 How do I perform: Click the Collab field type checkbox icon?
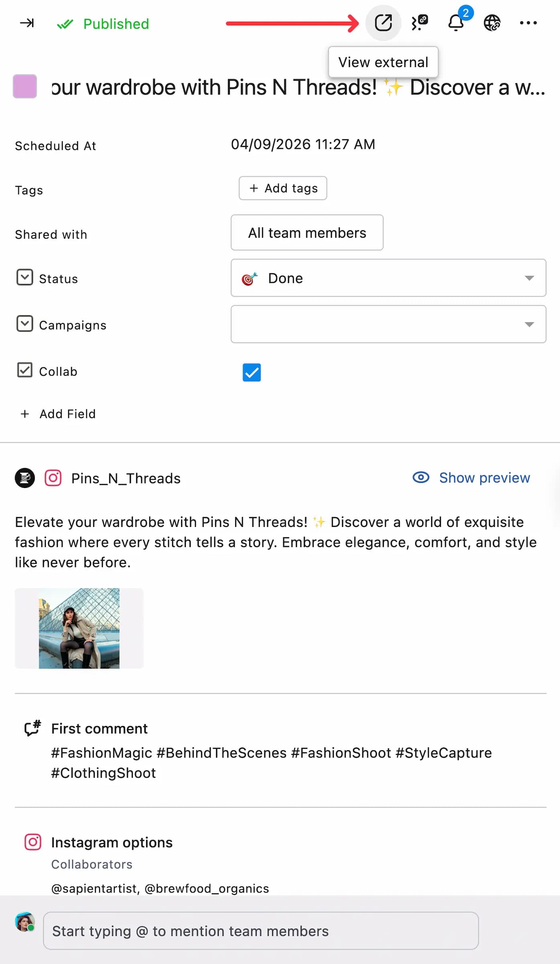point(25,370)
